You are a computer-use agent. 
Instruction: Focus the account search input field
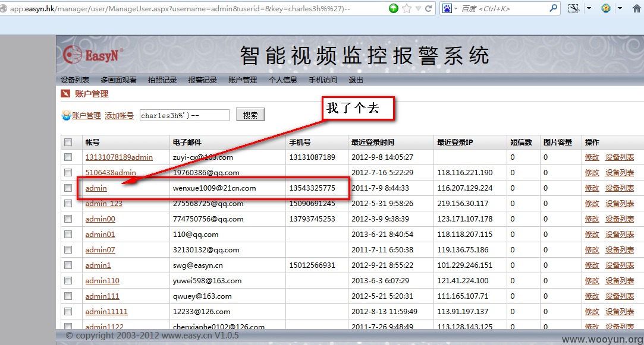coord(184,115)
